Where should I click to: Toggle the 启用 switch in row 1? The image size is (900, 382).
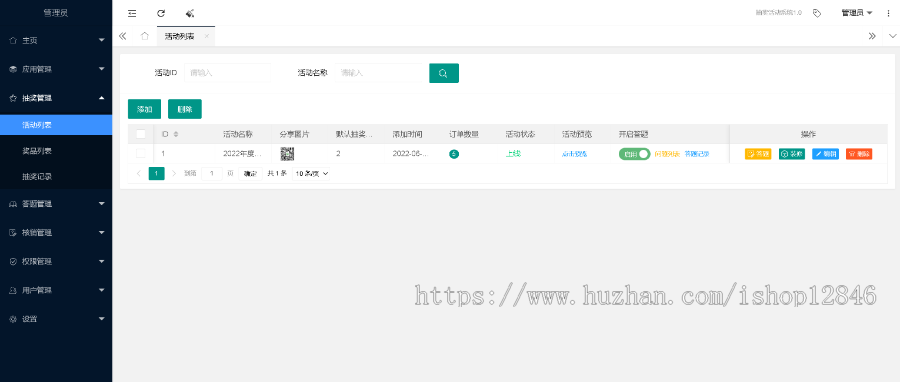[x=634, y=154]
